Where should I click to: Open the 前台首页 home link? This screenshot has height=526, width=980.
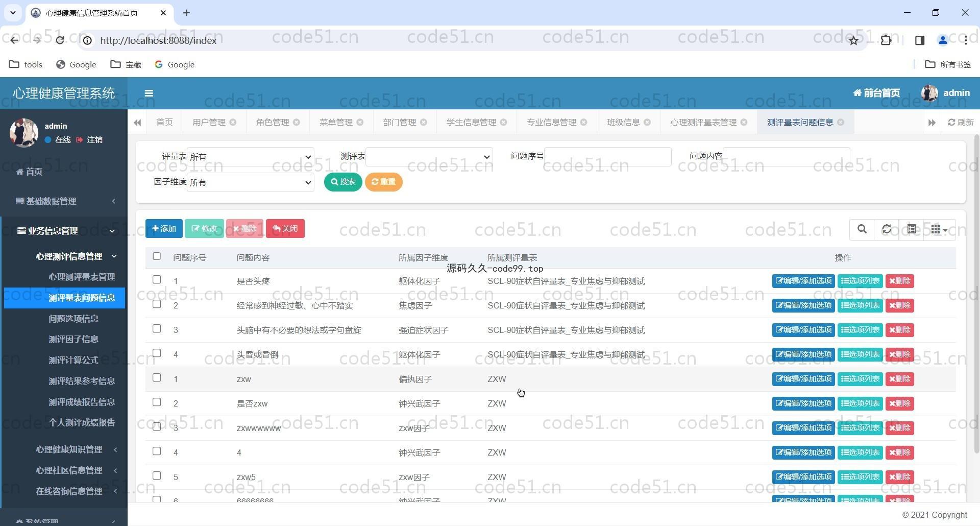click(x=876, y=93)
